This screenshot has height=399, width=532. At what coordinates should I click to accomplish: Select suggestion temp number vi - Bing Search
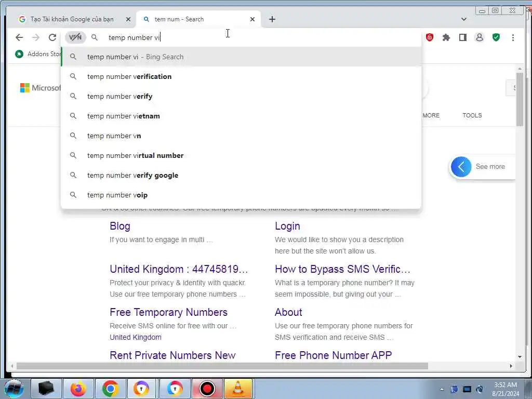pyautogui.click(x=241, y=57)
